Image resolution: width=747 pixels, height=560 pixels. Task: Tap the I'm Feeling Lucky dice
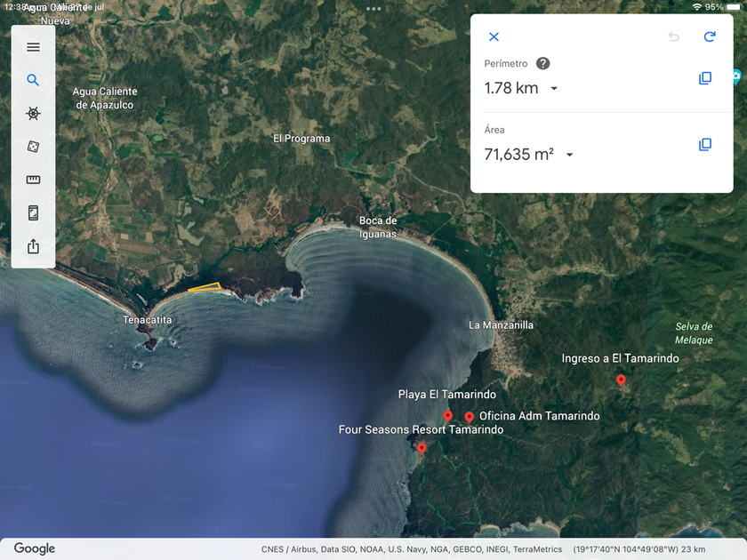(x=33, y=147)
